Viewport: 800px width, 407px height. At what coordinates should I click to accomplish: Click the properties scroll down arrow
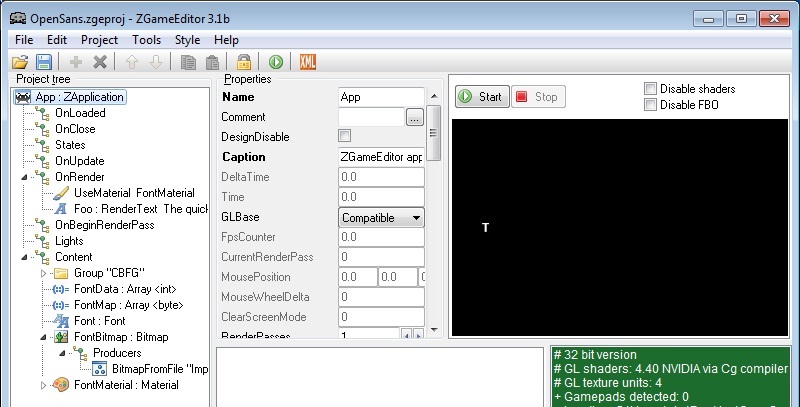434,330
